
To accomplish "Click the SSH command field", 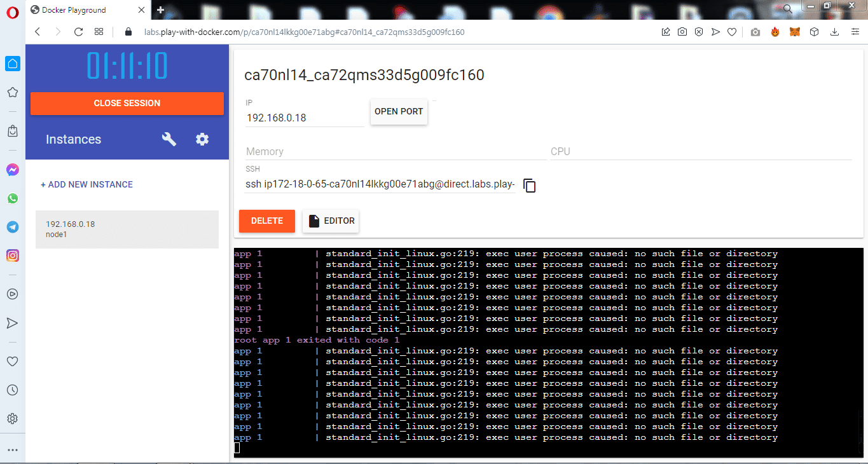I will 380,184.
